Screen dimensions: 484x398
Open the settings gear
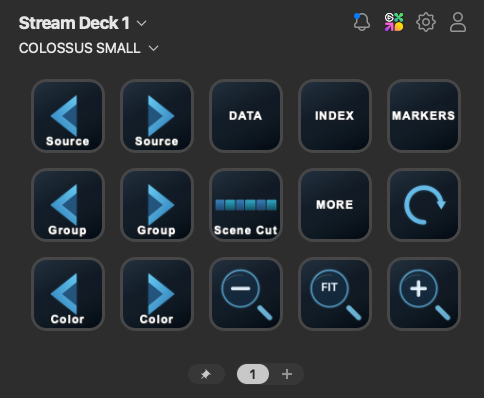coord(426,22)
